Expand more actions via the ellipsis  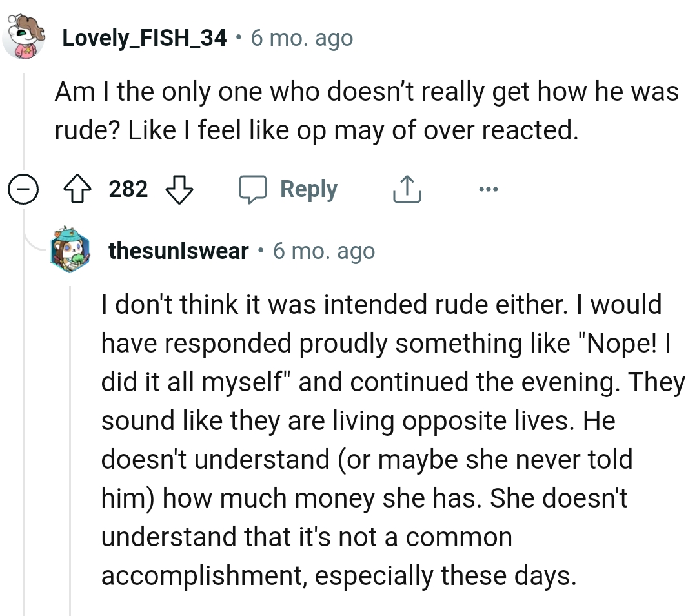pos(489,189)
